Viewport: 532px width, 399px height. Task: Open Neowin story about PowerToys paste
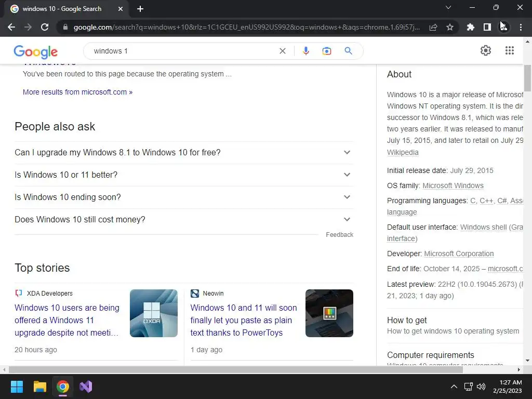243,320
